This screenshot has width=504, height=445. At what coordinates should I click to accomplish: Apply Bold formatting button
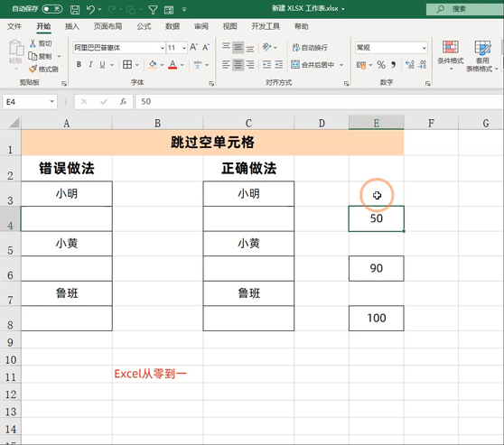pos(79,65)
